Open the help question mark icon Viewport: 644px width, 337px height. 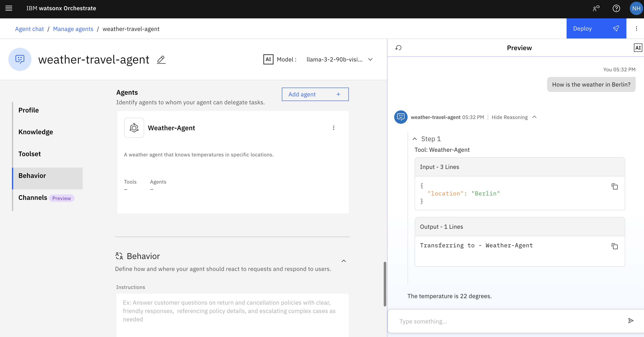pyautogui.click(x=616, y=9)
